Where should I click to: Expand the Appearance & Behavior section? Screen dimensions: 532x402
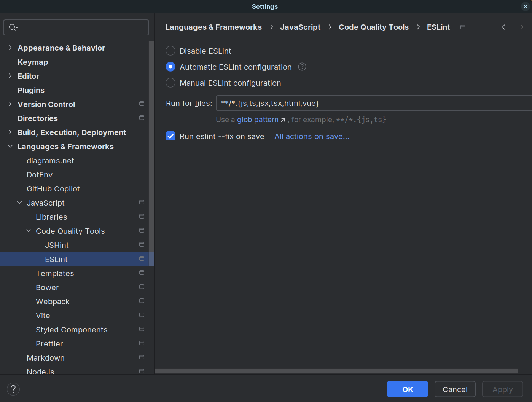[x=10, y=48]
